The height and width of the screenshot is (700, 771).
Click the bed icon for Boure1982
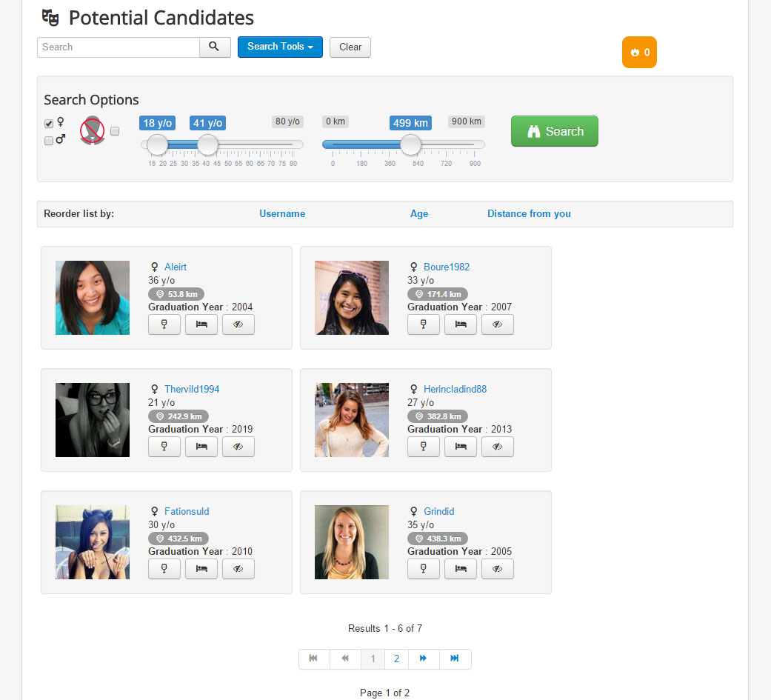[x=460, y=324]
